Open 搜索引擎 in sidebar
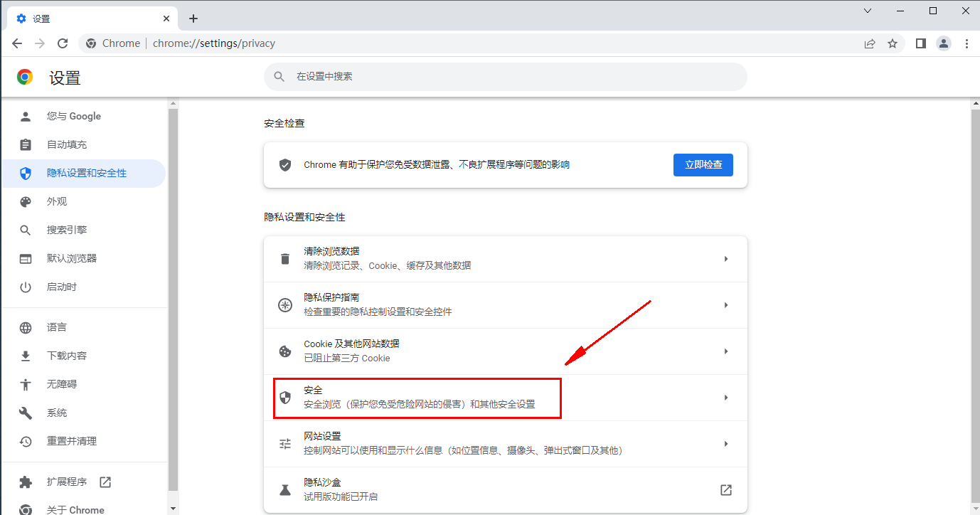Image resolution: width=980 pixels, height=515 pixels. (x=83, y=230)
